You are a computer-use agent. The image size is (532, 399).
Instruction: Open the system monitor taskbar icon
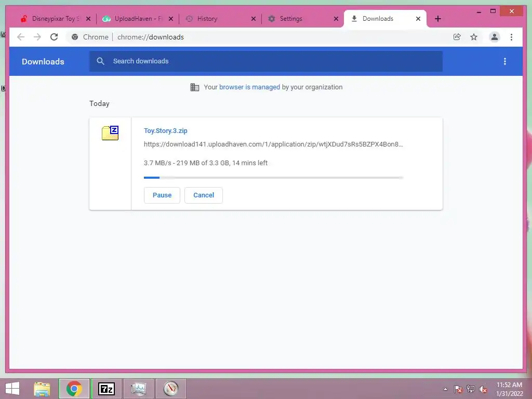click(x=138, y=389)
